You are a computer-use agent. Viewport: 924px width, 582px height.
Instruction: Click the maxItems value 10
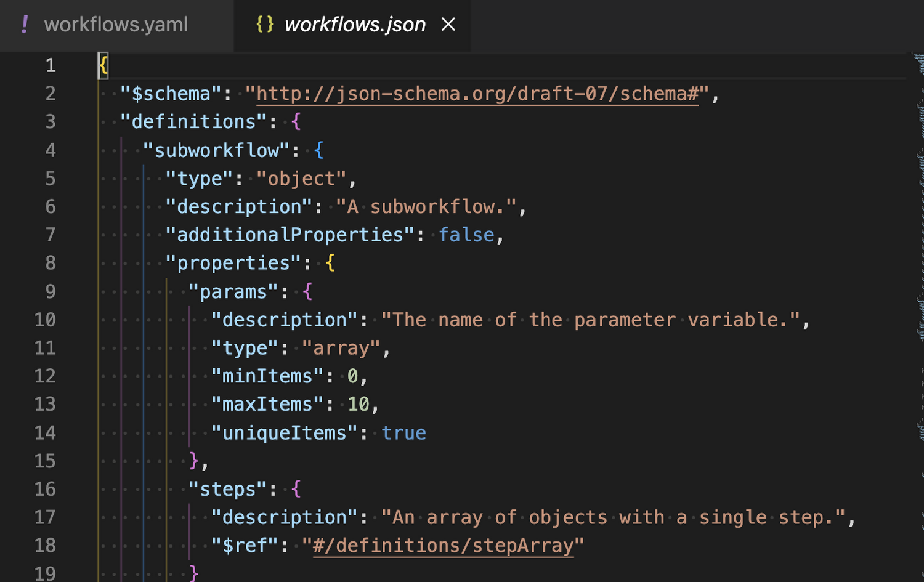click(359, 405)
